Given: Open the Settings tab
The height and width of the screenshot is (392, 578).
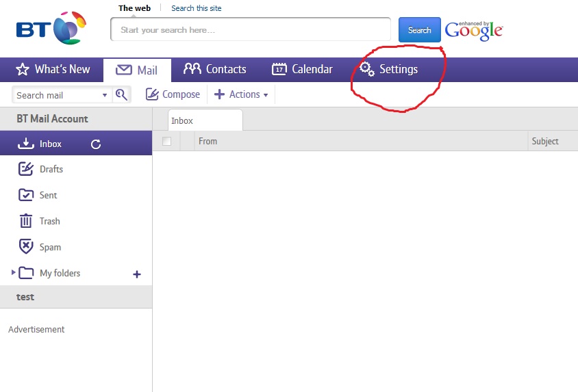Looking at the screenshot, I should click(x=389, y=69).
